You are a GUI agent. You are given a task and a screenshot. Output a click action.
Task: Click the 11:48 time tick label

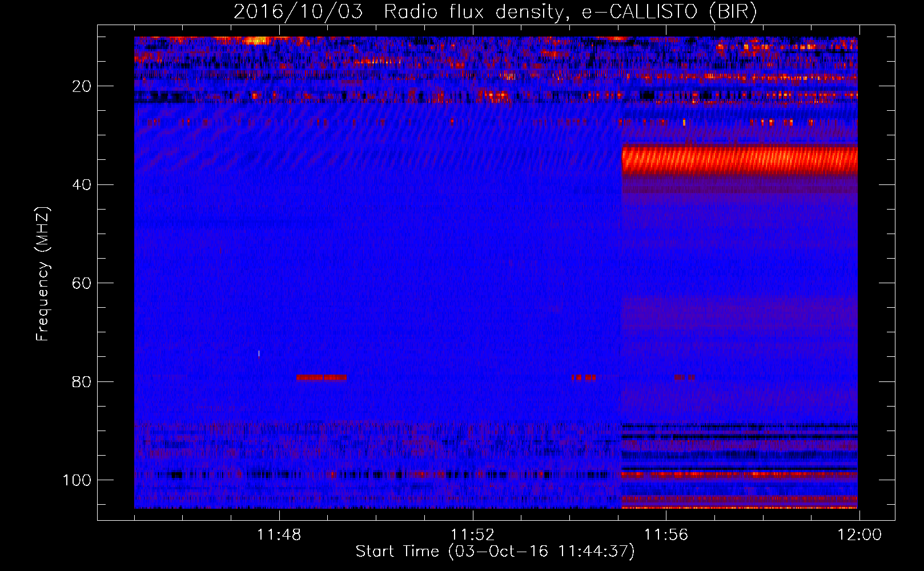pos(279,535)
